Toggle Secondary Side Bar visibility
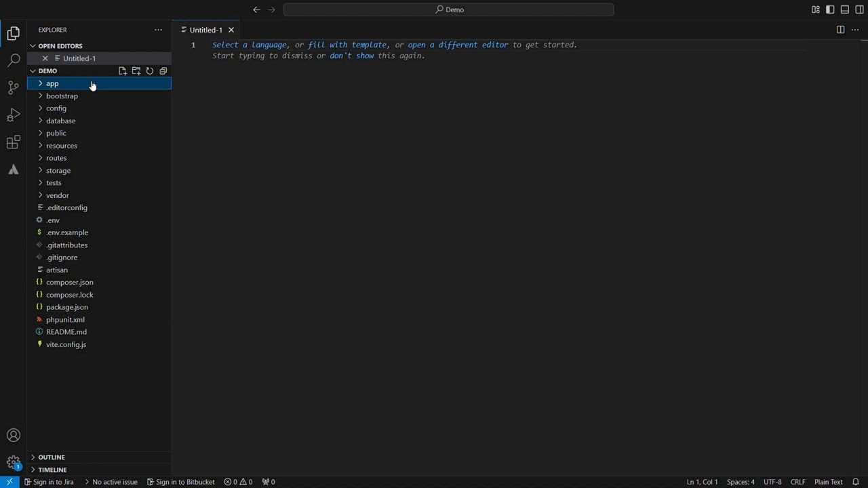Image resolution: width=868 pixels, height=488 pixels. [860, 9]
